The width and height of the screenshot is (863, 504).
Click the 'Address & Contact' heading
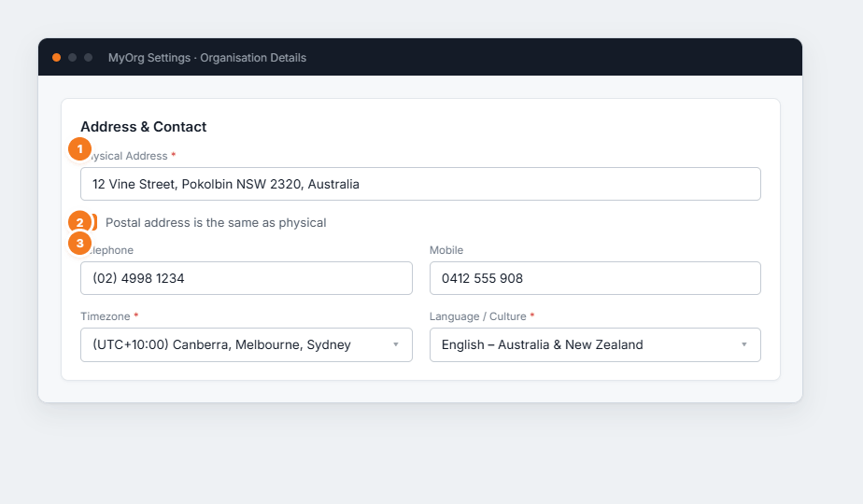click(144, 127)
